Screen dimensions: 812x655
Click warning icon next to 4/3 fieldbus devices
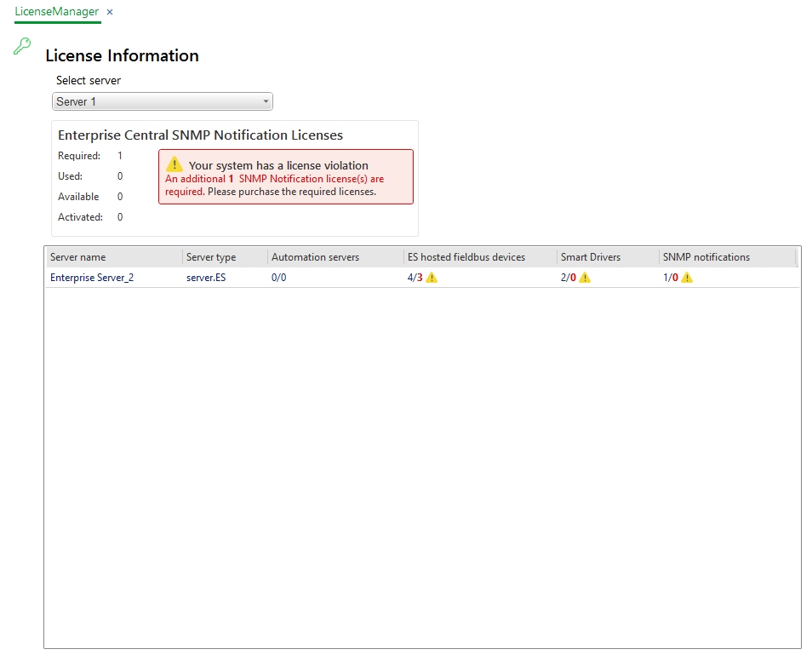432,278
